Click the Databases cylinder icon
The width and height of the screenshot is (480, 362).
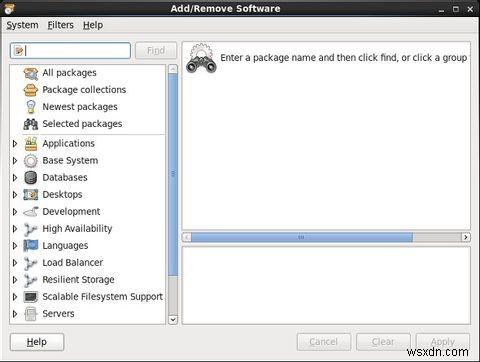[x=31, y=178]
